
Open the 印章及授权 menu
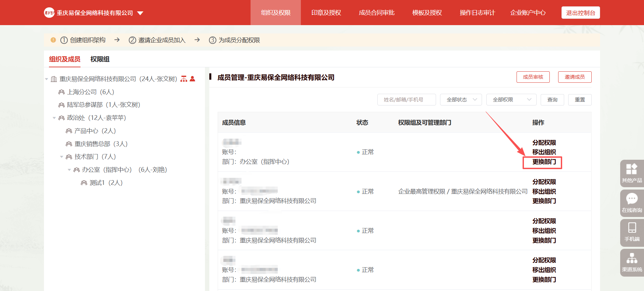tap(326, 13)
